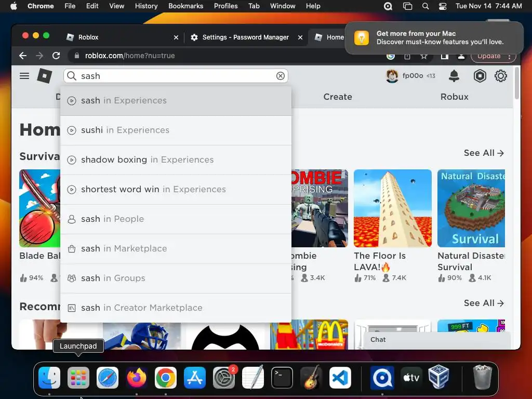Select suggestion "sushi in Experiences"

click(176, 130)
